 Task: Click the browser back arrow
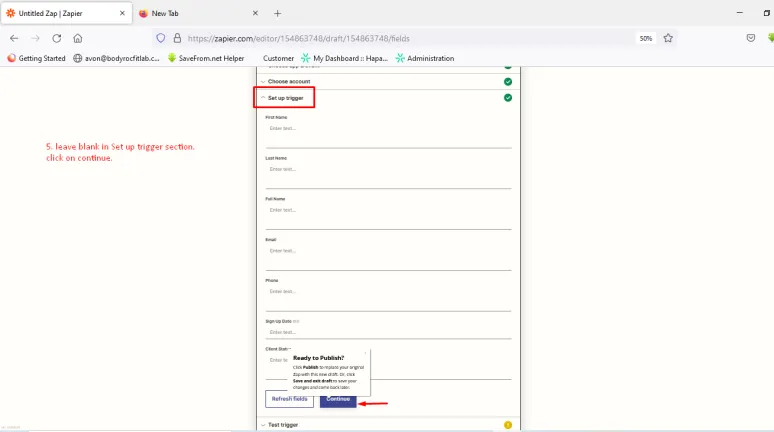[x=14, y=38]
